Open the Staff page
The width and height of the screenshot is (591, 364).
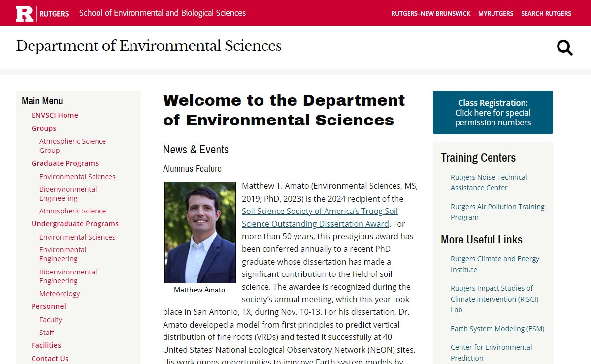47,333
